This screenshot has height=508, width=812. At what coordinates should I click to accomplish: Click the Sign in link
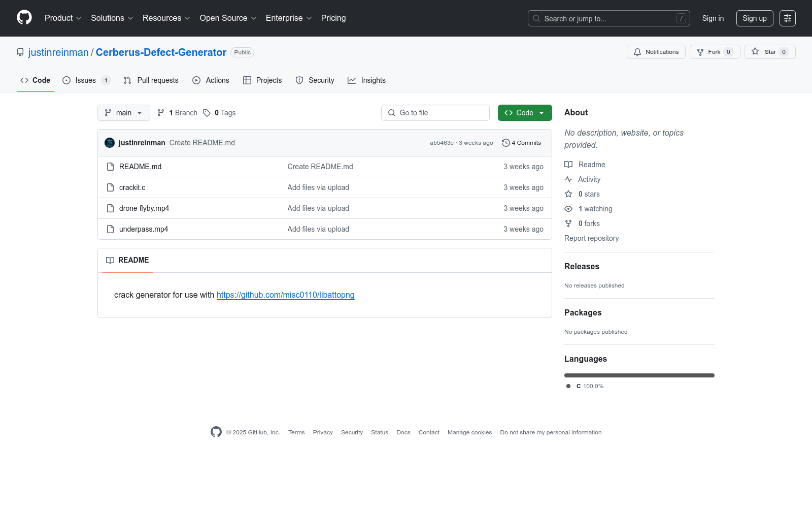713,18
